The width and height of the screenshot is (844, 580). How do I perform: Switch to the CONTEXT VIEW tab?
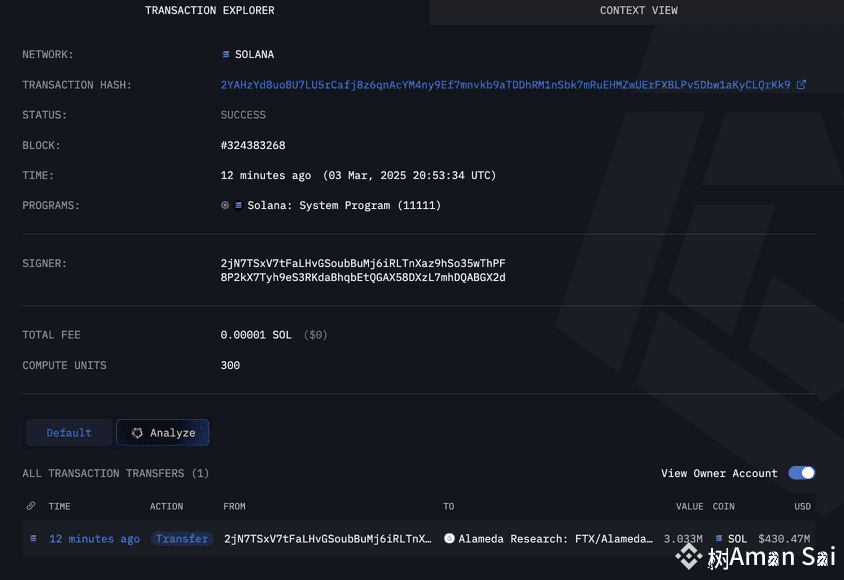coord(638,11)
